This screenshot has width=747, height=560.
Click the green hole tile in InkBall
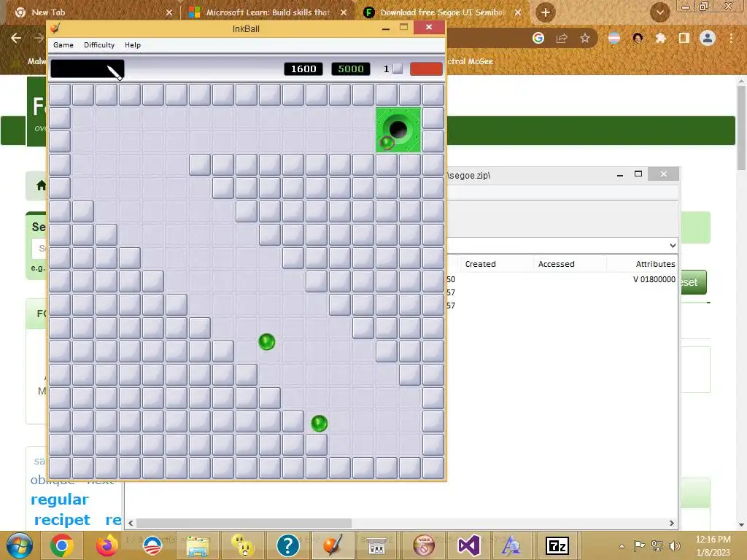[398, 130]
